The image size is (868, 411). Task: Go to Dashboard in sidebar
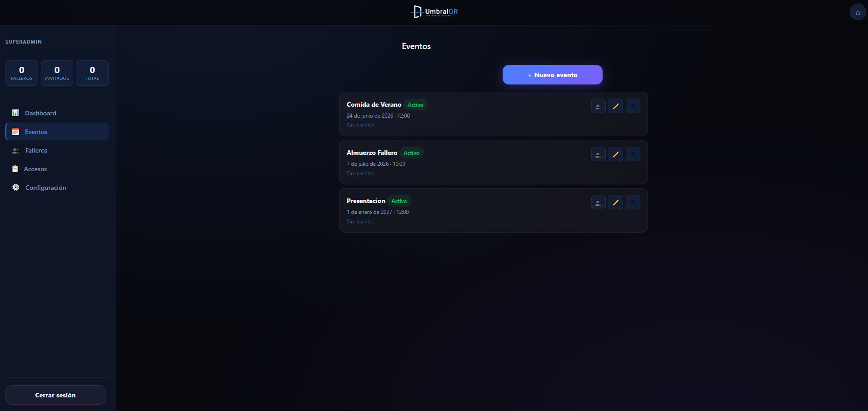(x=57, y=113)
